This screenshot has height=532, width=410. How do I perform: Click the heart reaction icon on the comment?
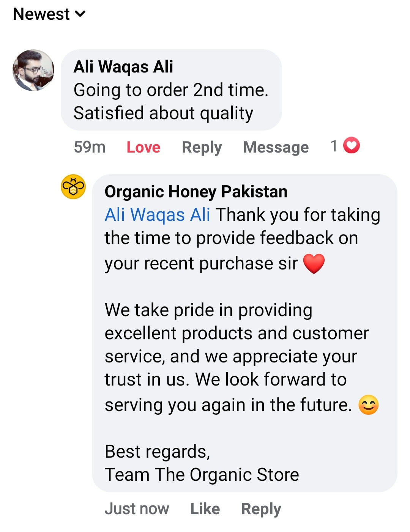352,145
